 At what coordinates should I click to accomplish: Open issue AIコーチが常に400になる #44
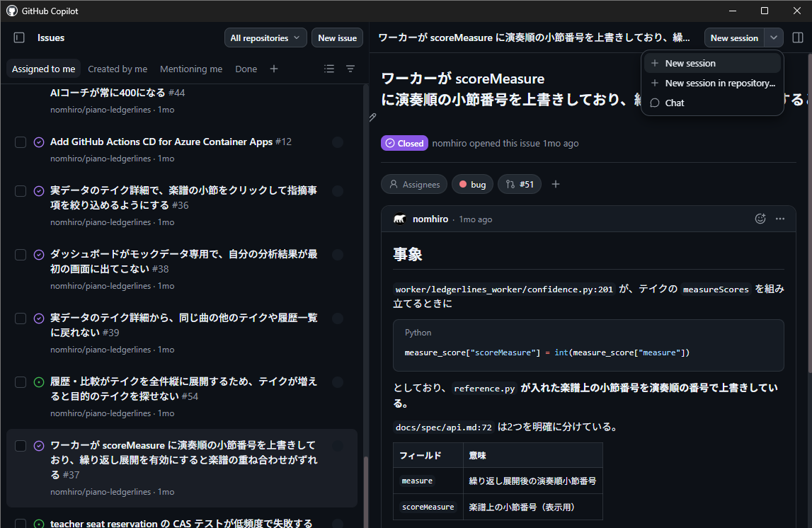[x=118, y=93]
